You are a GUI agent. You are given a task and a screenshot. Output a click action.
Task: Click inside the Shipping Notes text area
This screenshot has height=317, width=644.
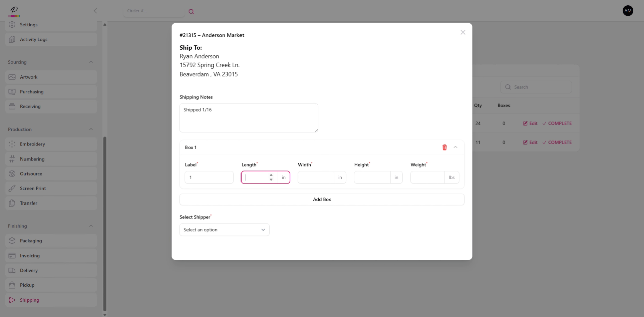pos(249,118)
